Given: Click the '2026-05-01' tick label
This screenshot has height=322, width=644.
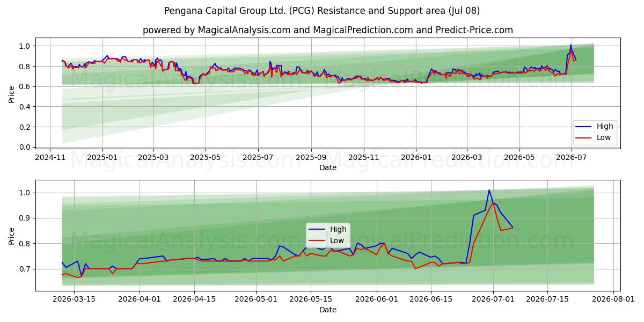Looking at the screenshot, I should [256, 299].
